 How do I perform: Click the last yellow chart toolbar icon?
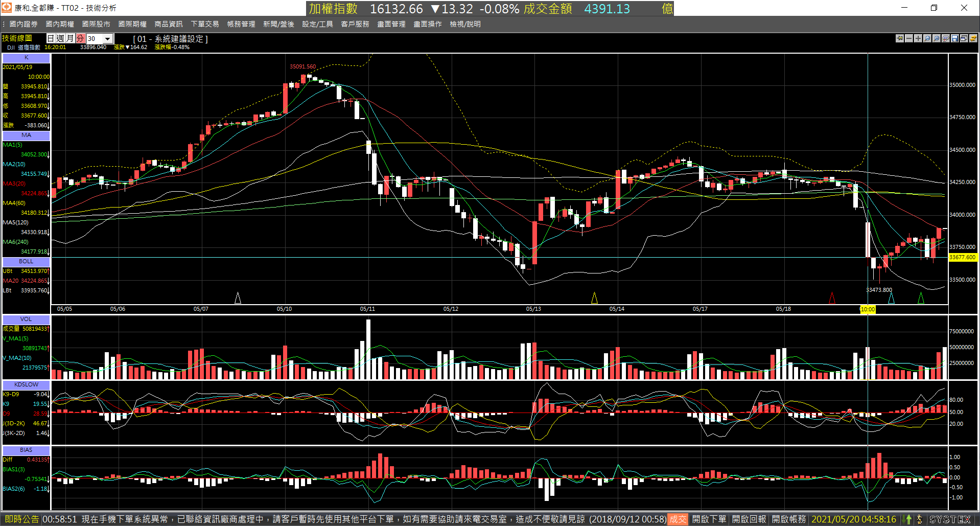coord(973,38)
